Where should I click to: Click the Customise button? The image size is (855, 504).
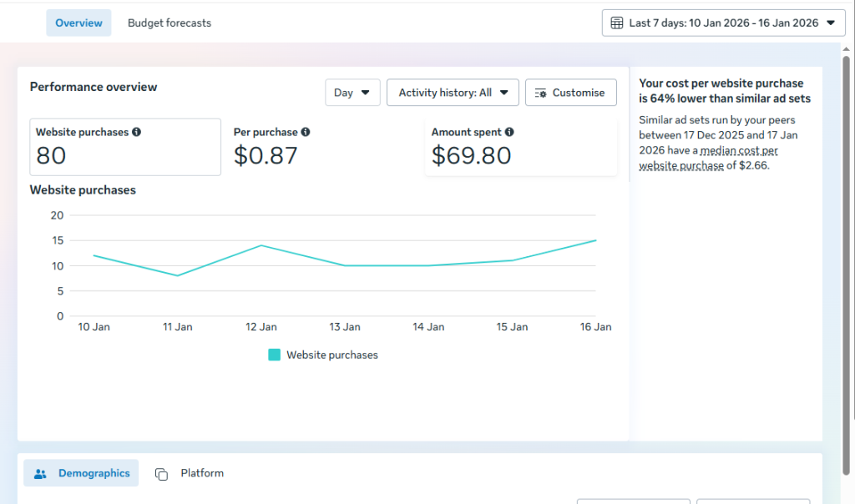click(x=571, y=93)
